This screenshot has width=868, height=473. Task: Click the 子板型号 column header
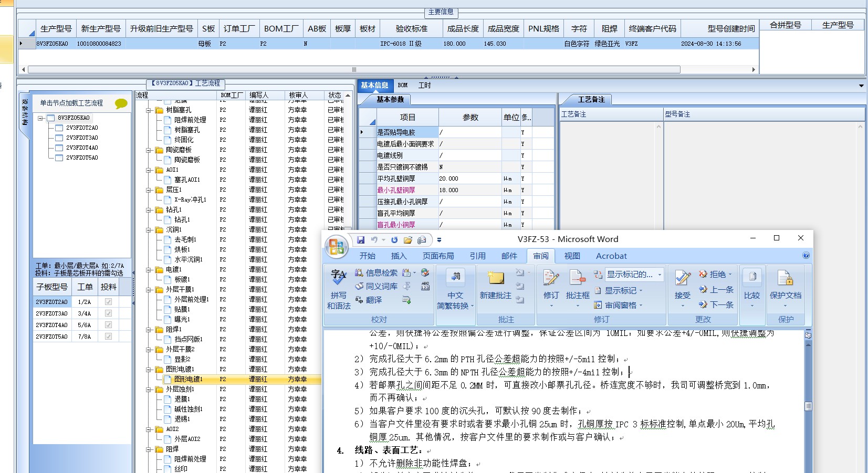tap(52, 287)
